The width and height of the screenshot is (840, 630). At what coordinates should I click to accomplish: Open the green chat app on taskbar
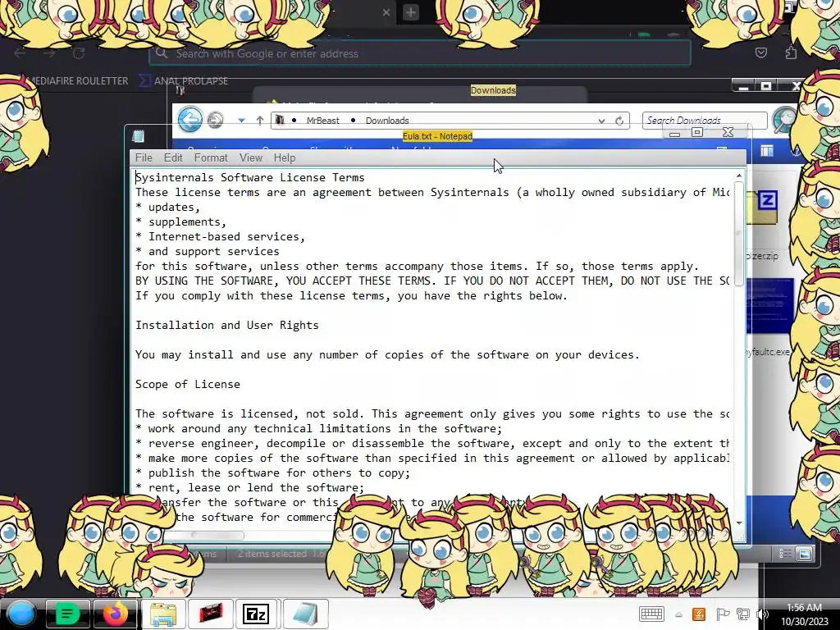coord(67,614)
